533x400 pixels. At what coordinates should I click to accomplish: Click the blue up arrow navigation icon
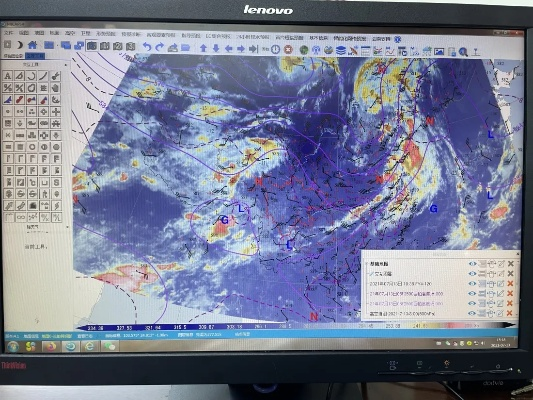(203, 48)
